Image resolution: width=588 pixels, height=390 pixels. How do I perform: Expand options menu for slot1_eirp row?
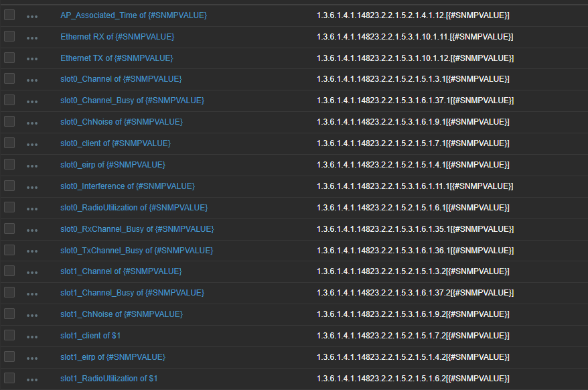(32, 358)
